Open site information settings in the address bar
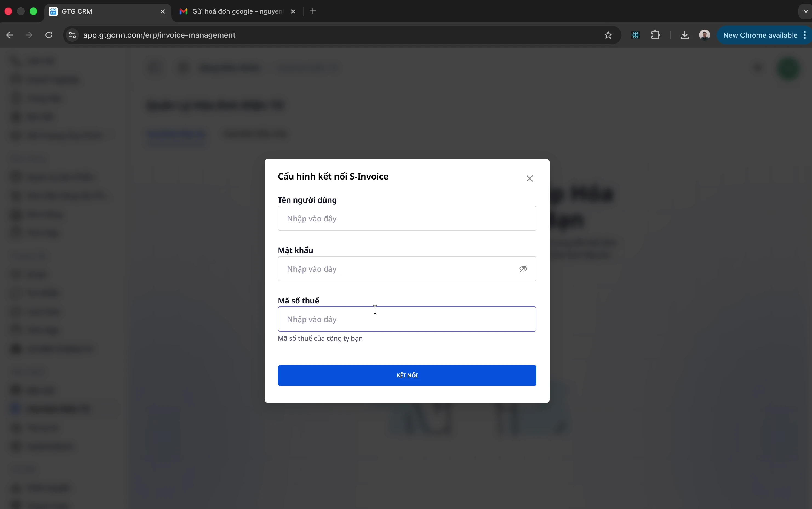This screenshot has width=812, height=509. click(72, 35)
